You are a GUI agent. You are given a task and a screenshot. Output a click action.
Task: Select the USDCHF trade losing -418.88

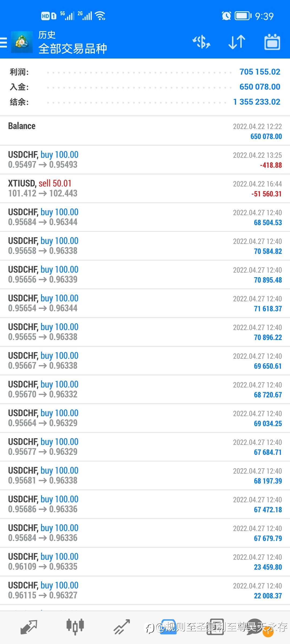pyautogui.click(x=145, y=160)
